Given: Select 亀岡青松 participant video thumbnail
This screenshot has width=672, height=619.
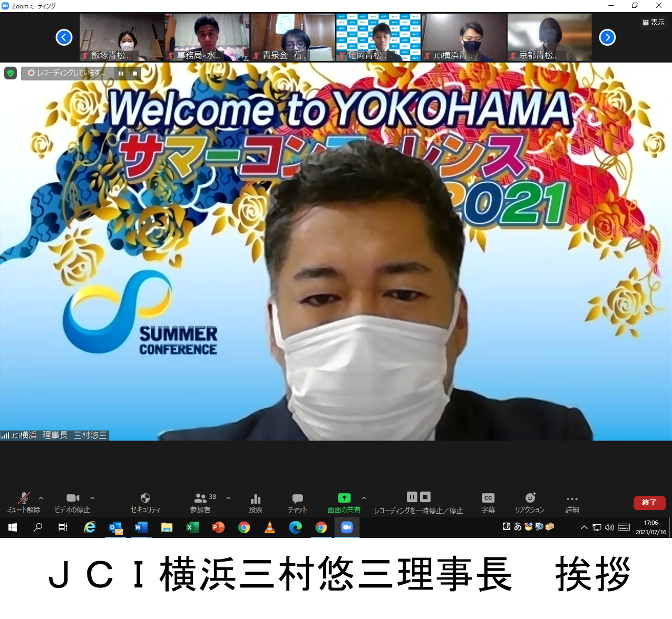Looking at the screenshot, I should click(378, 37).
